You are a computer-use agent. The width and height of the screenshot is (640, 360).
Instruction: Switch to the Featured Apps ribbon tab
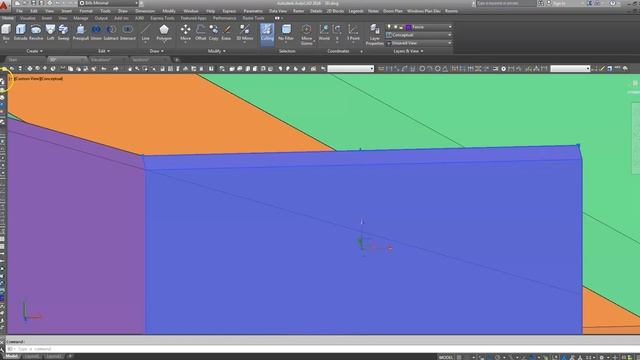click(x=193, y=18)
